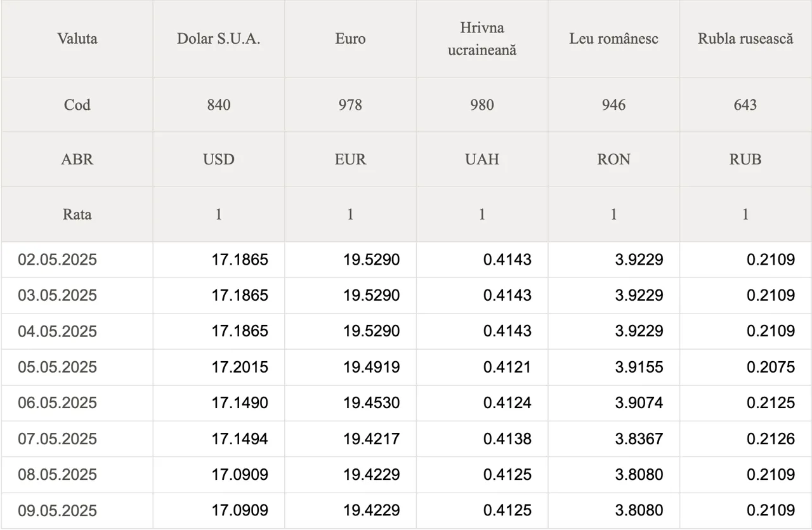Image resolution: width=812 pixels, height=530 pixels.
Task: Click the RON abbreviation cell
Action: point(613,159)
